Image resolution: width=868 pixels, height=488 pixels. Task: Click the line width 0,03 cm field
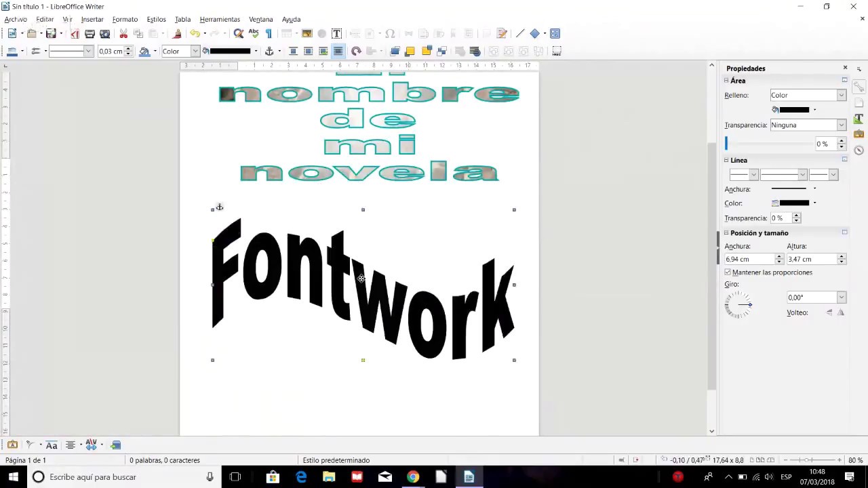tap(111, 51)
